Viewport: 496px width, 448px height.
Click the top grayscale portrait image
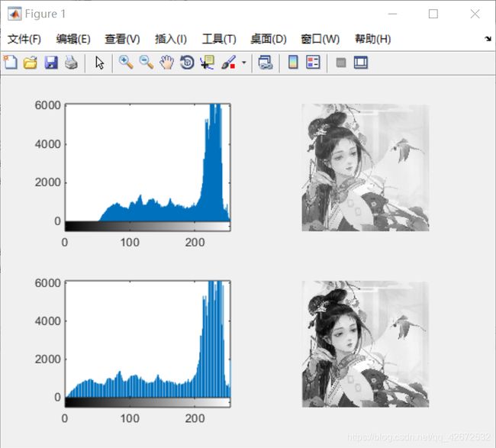pyautogui.click(x=366, y=167)
